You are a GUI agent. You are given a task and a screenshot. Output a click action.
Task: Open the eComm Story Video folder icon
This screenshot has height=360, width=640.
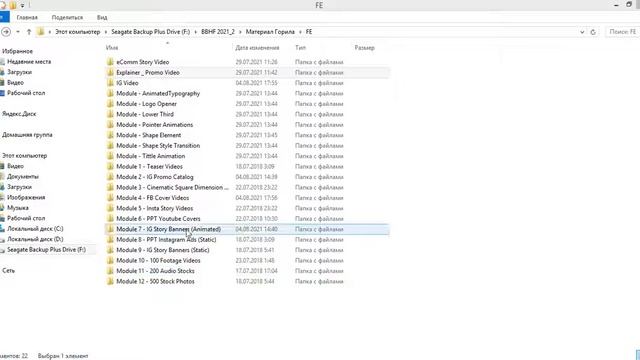point(110,62)
